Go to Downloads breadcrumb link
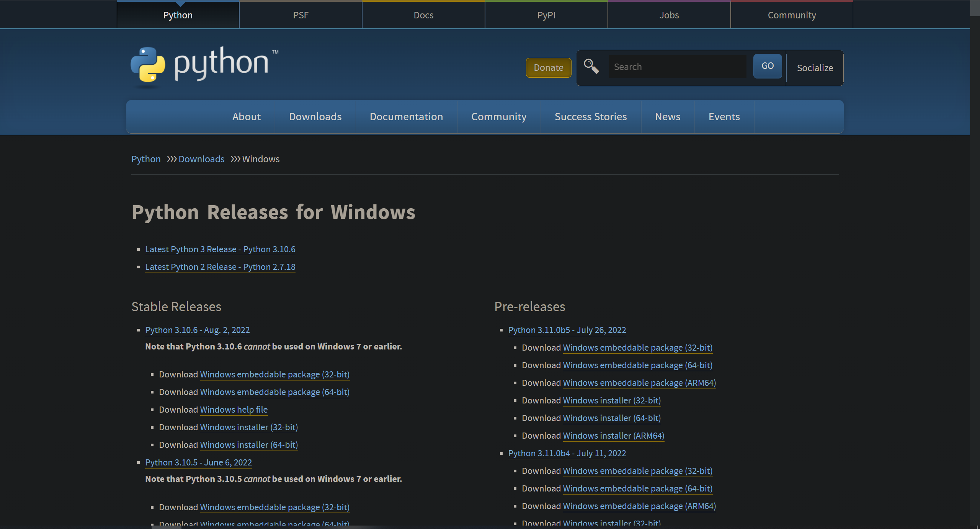The image size is (980, 529). point(201,159)
